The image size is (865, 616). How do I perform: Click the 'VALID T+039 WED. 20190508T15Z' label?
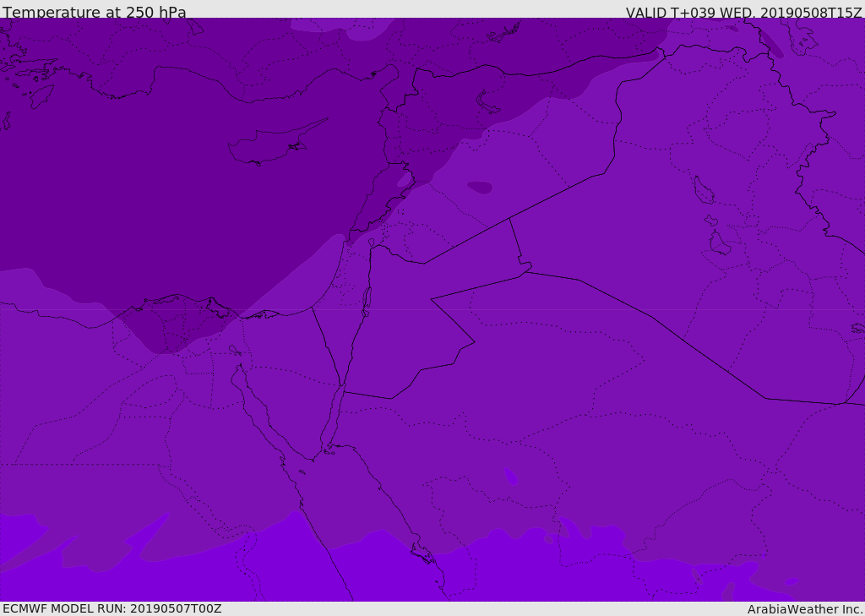(743, 12)
